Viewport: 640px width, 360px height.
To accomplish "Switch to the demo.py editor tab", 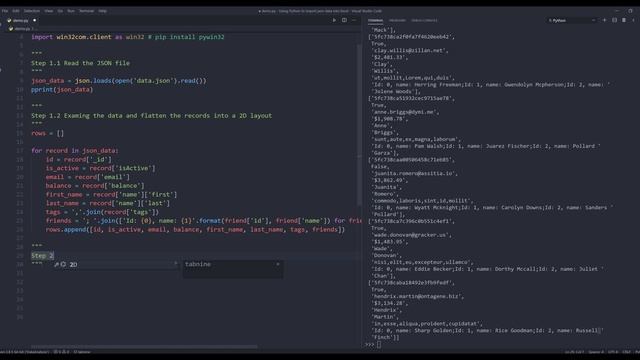I will click(21, 20).
